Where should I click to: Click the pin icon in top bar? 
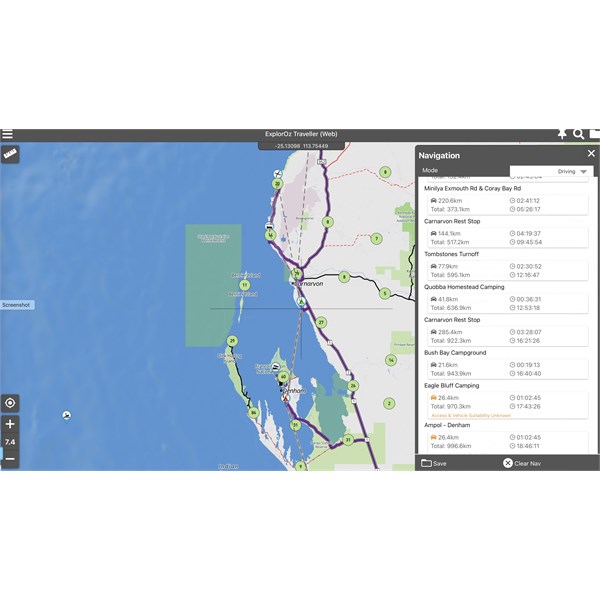point(561,134)
